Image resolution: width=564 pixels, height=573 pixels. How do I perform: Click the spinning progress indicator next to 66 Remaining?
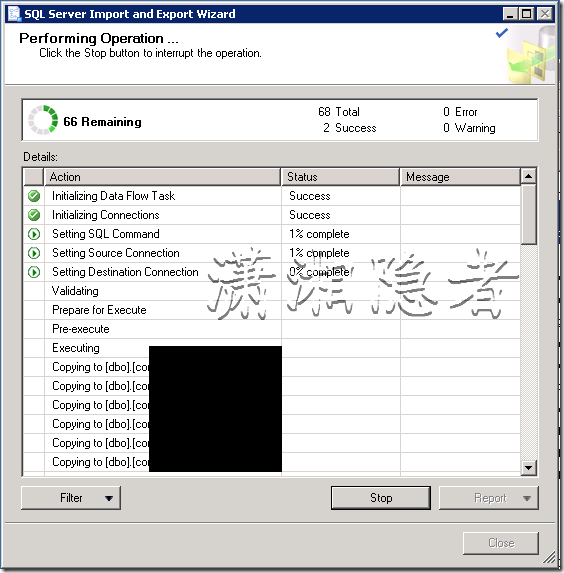(43, 120)
